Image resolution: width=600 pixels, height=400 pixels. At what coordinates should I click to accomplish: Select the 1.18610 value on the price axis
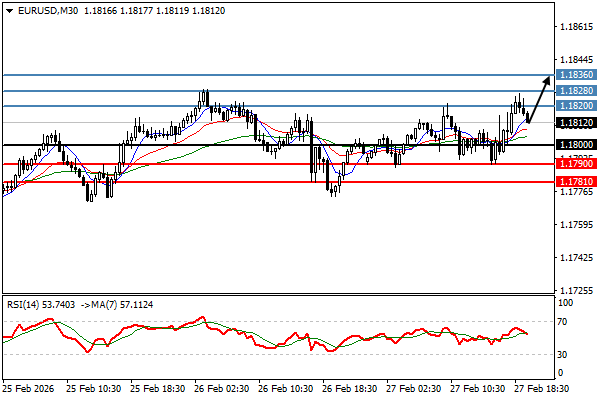pyautogui.click(x=574, y=29)
